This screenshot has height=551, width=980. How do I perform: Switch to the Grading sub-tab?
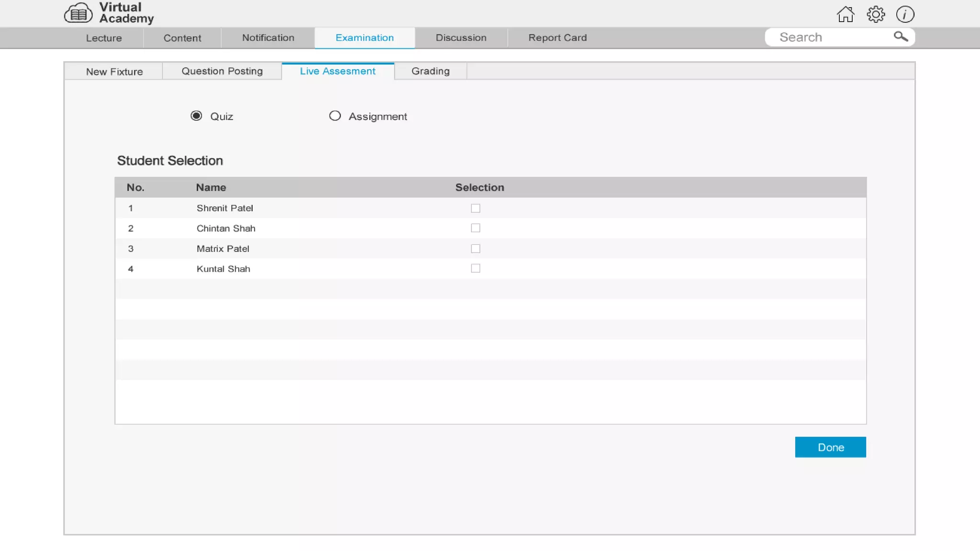(x=430, y=71)
